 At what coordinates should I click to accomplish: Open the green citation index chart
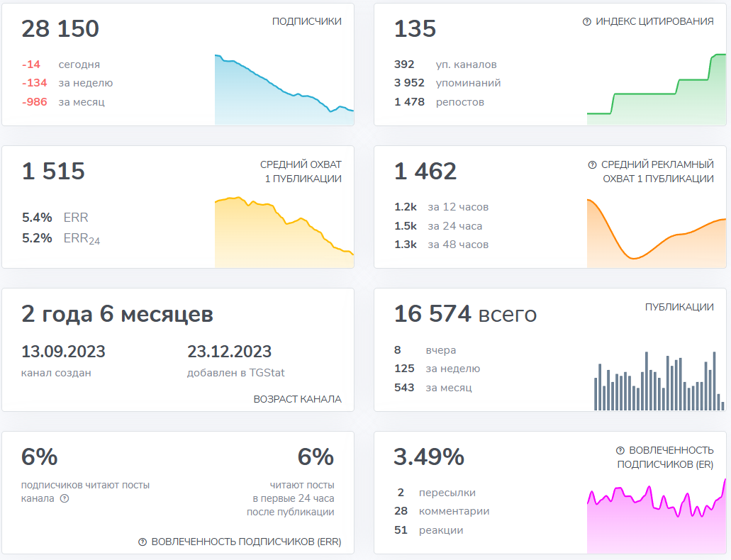point(656,89)
